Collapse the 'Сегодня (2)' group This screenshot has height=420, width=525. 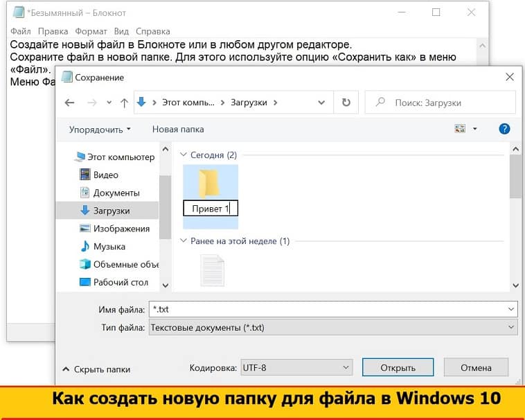(x=183, y=155)
